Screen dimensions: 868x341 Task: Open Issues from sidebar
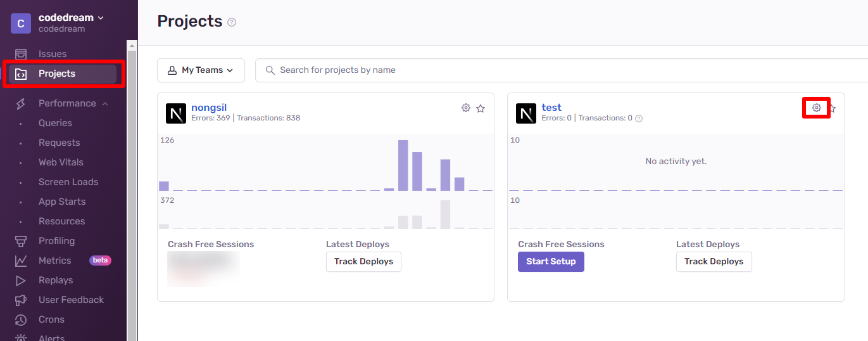[53, 54]
